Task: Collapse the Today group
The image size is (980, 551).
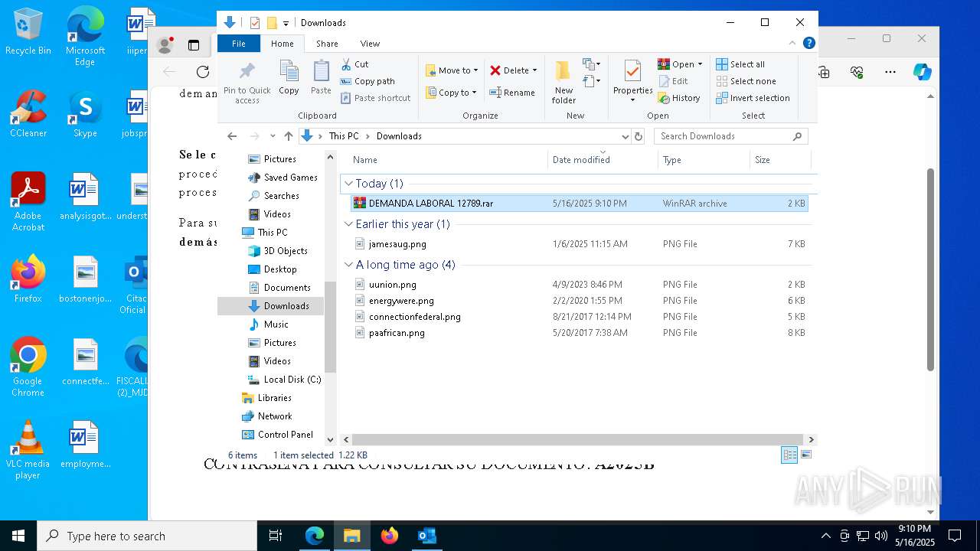Action: coord(349,184)
